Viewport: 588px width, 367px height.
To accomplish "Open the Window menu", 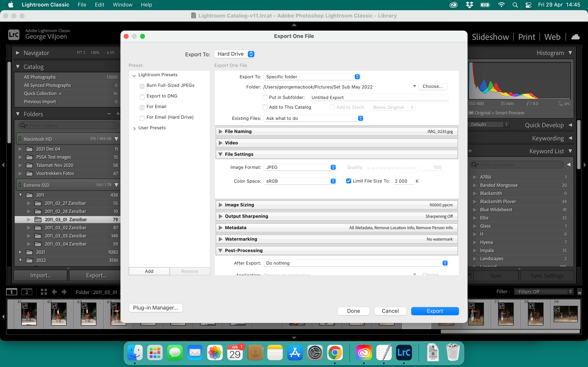I will [x=122, y=5].
